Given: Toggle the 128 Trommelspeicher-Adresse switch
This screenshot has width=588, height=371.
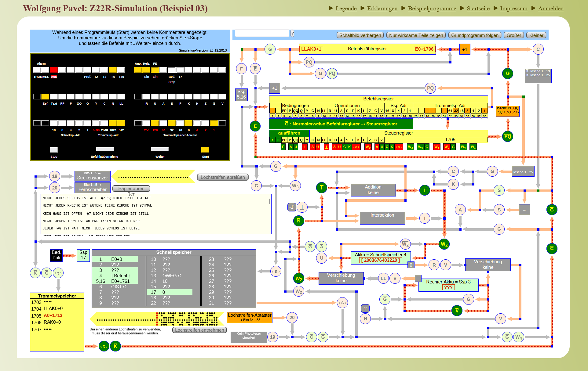Looking at the screenshot, I should pyautogui.click(x=155, y=123).
